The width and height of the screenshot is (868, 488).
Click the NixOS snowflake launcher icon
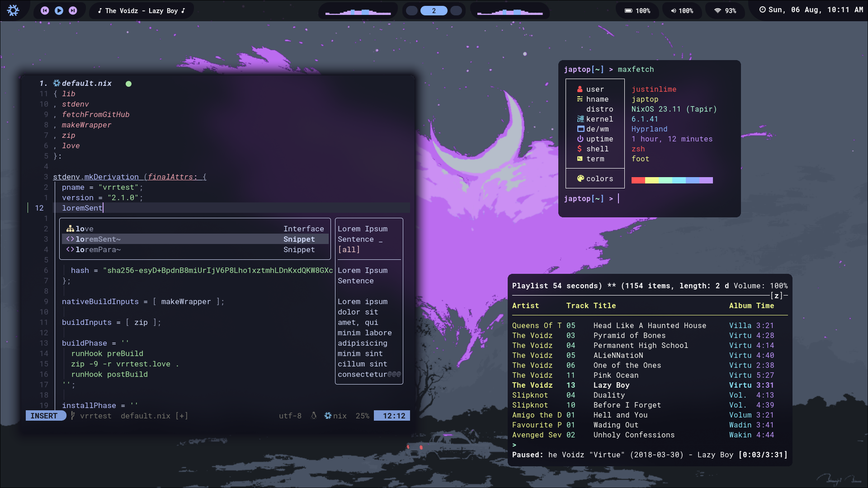[x=13, y=10]
